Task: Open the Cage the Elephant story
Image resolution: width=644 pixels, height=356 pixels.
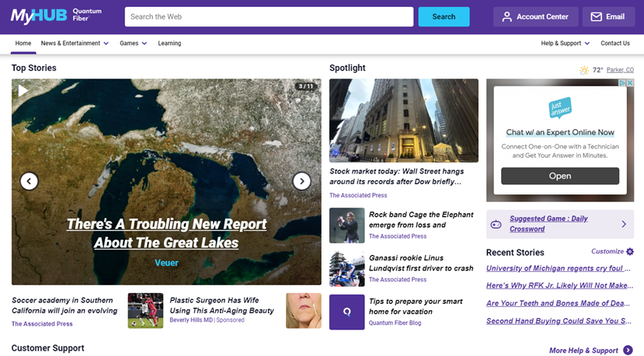Action: pyautogui.click(x=421, y=219)
